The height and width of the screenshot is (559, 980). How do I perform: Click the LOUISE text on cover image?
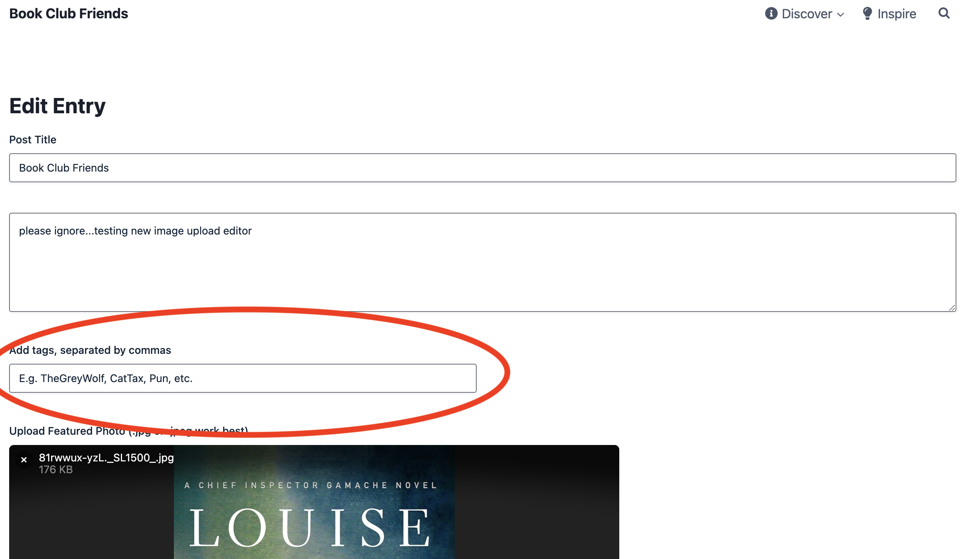click(309, 527)
